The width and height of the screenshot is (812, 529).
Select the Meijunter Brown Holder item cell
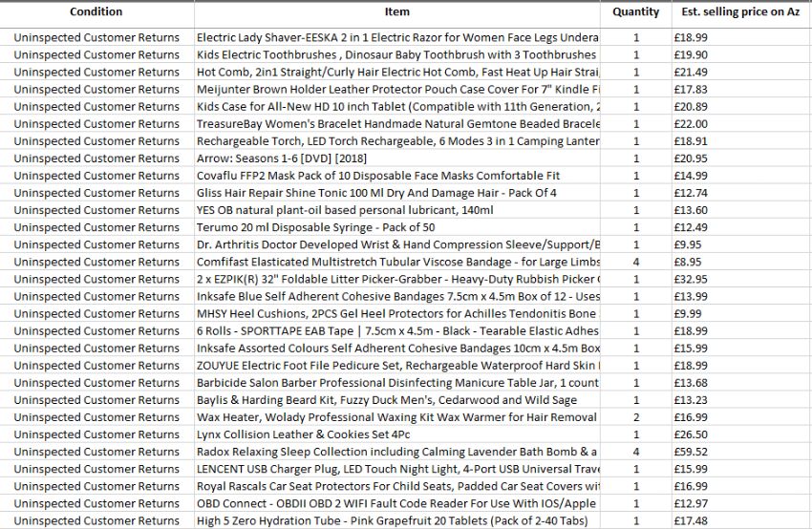[397, 89]
